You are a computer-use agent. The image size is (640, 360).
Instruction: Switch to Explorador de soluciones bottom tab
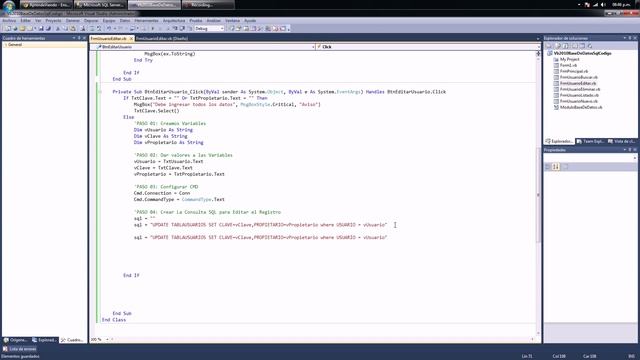coord(559,141)
